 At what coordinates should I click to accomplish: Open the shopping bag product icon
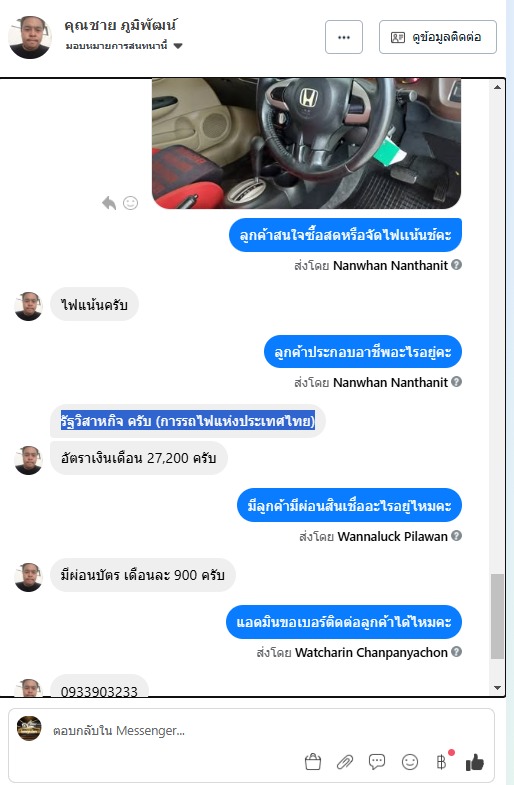pyautogui.click(x=313, y=761)
